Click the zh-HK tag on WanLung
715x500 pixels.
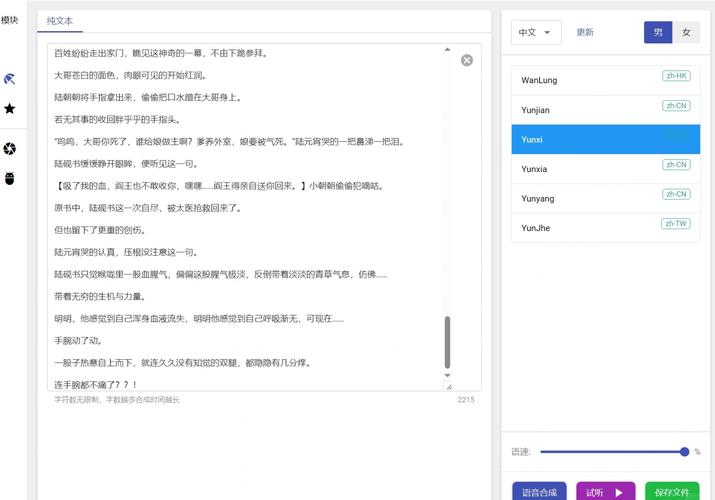tap(676, 76)
